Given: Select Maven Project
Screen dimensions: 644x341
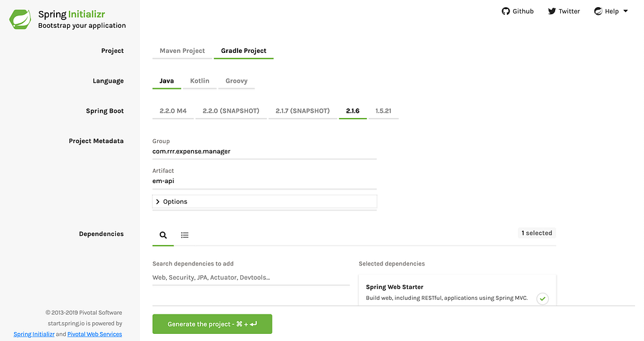Looking at the screenshot, I should pos(182,50).
